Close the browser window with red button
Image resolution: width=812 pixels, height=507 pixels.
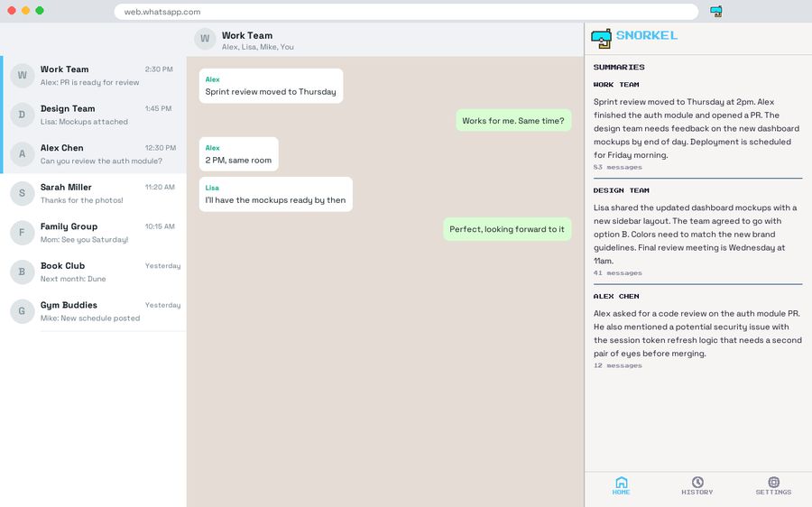click(x=12, y=10)
